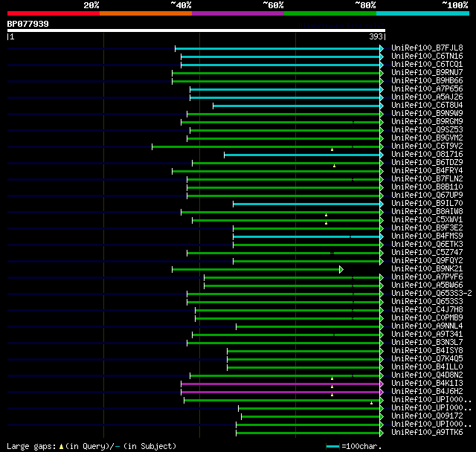Select the UniRef100_C4J7H8 label
Screen dimensions: 476x452
[x=427, y=310]
